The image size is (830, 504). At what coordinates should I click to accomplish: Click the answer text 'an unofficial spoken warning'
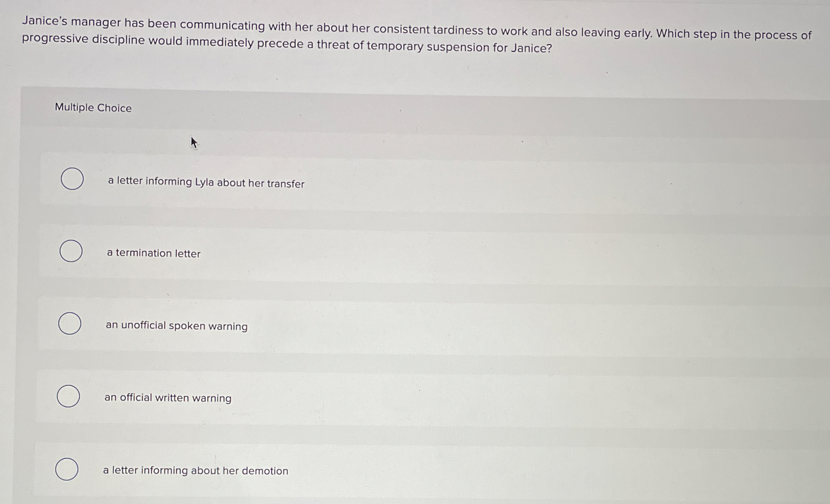click(x=176, y=326)
